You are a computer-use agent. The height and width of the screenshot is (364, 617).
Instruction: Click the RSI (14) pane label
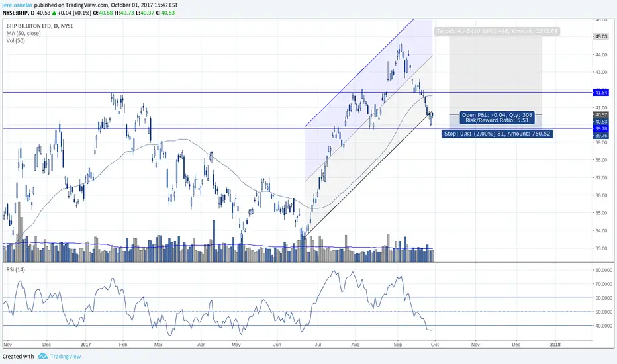15,269
